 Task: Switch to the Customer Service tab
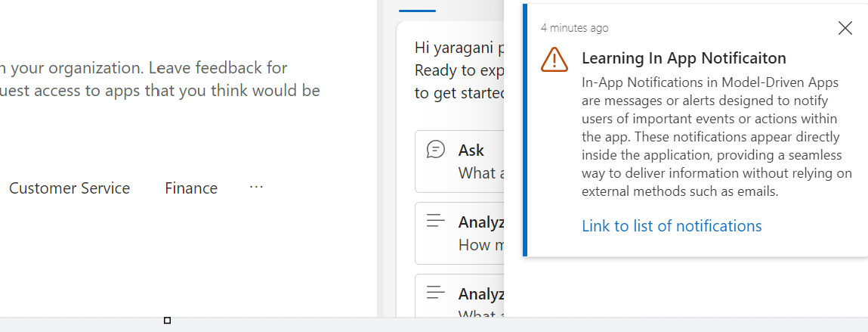tap(70, 188)
